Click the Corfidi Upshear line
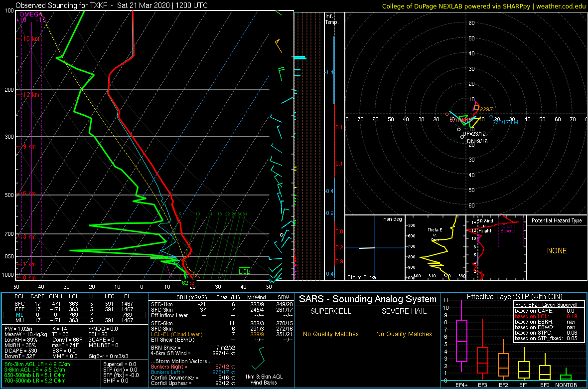 point(193,383)
